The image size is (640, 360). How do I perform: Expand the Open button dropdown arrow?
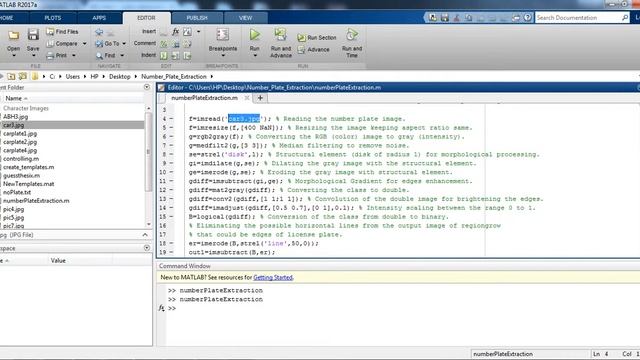[13, 56]
